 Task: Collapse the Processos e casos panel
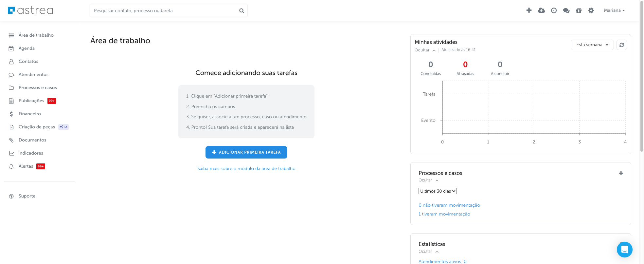[x=428, y=180]
